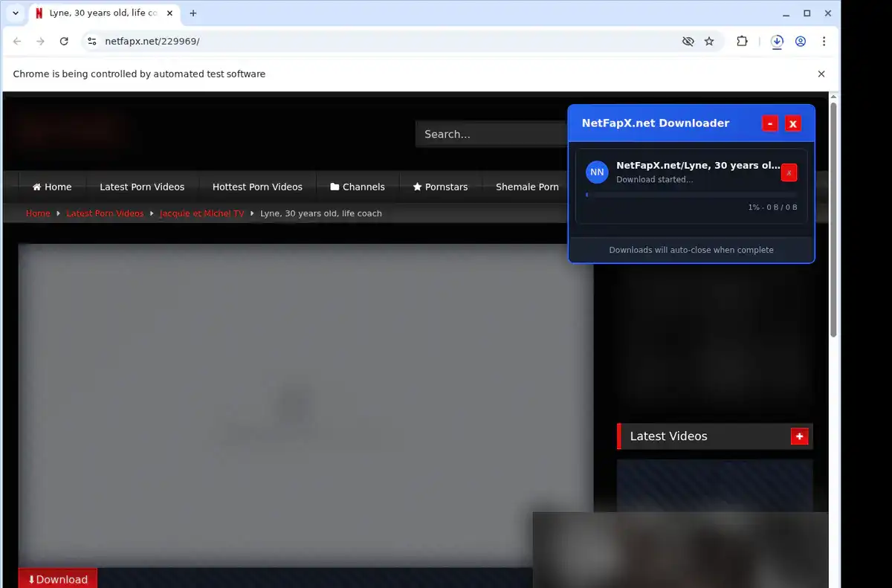Cancel the Lyne download item
892x588 pixels.
[789, 172]
